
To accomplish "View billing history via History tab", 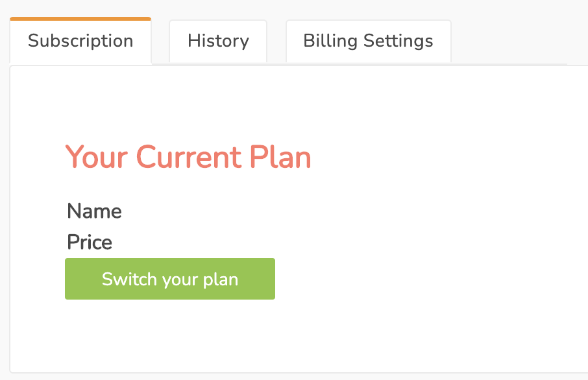I will (x=218, y=41).
